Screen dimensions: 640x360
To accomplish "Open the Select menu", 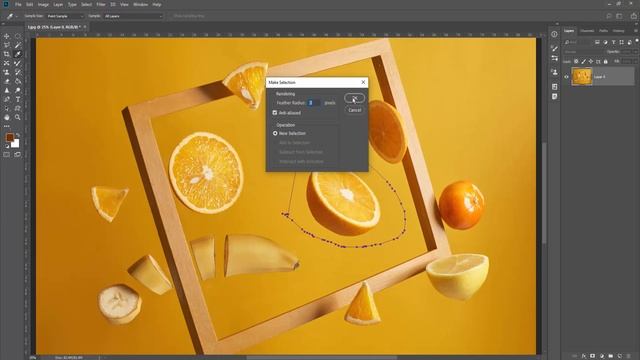I will 87,4.
